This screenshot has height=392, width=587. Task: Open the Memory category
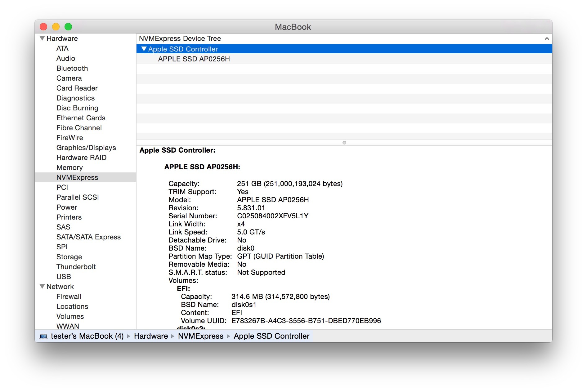pos(69,167)
